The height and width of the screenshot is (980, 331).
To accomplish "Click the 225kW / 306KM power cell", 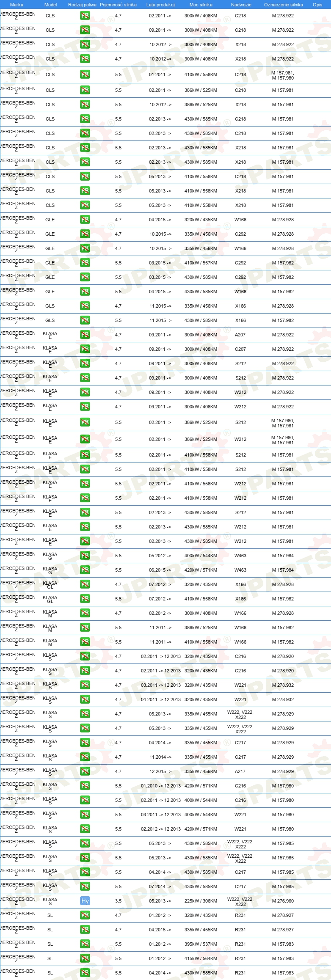I will 201,901.
